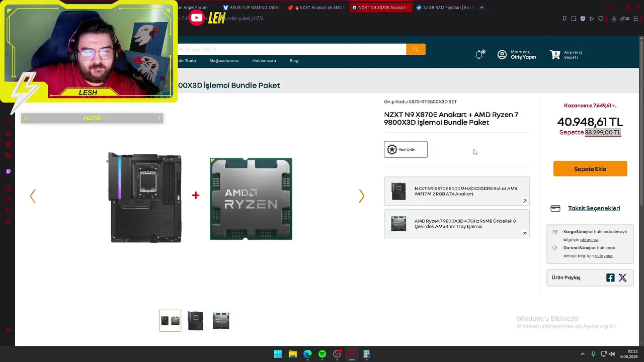Click the Giriş Yapın login link
644x362 pixels.
click(523, 57)
